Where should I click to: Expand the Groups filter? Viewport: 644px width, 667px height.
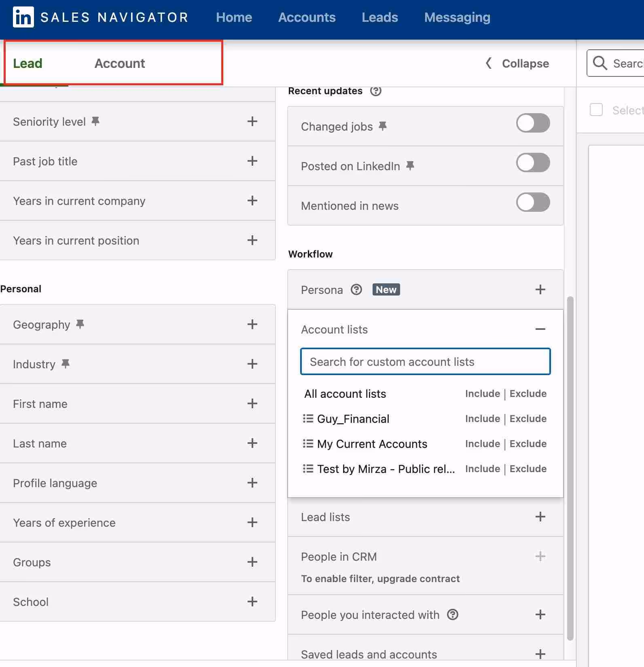pos(252,562)
